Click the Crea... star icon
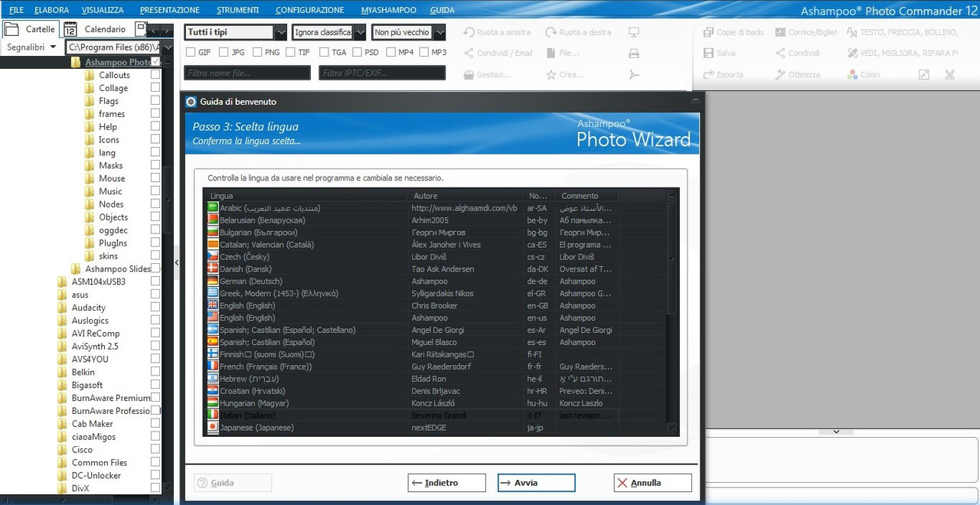This screenshot has height=505, width=980. (550, 75)
